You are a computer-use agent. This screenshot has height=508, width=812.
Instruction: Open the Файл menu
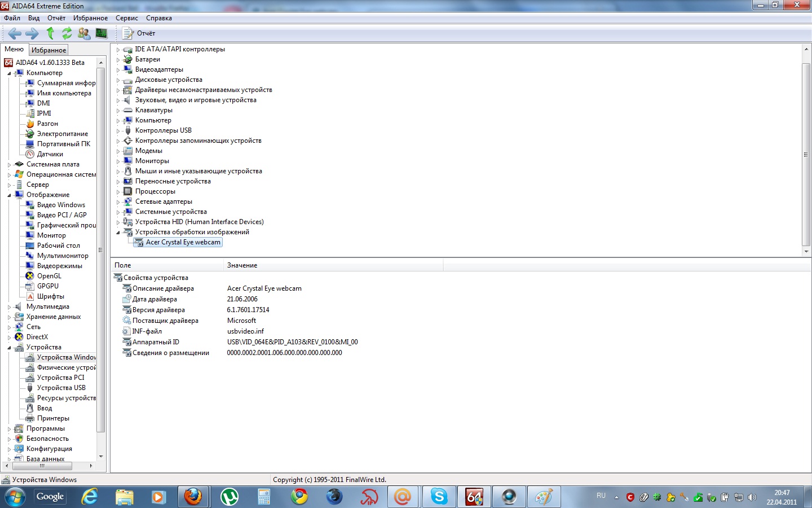12,18
